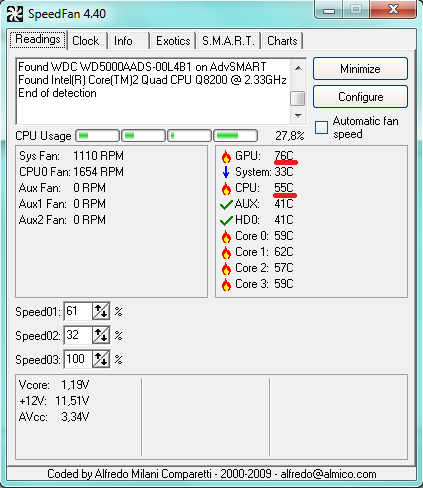
Task: Click the SpeedFan fan icon in title bar
Action: [x=15, y=14]
